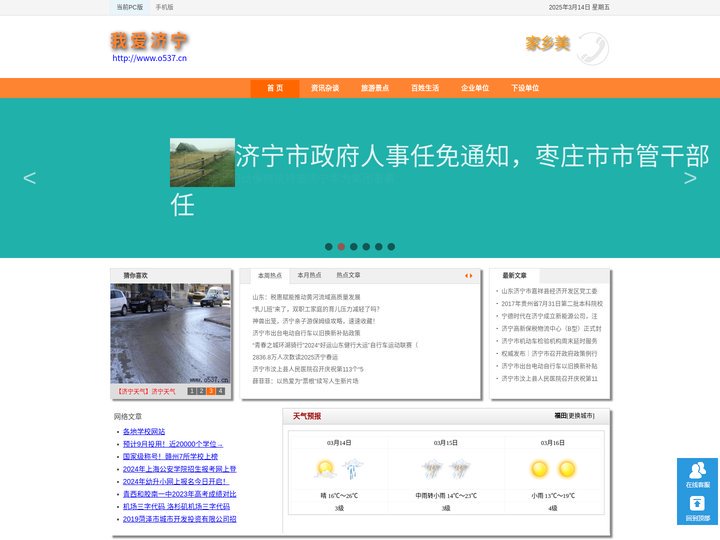Open 2019菏泽市城市开发投资有限公司 link

coord(180,519)
